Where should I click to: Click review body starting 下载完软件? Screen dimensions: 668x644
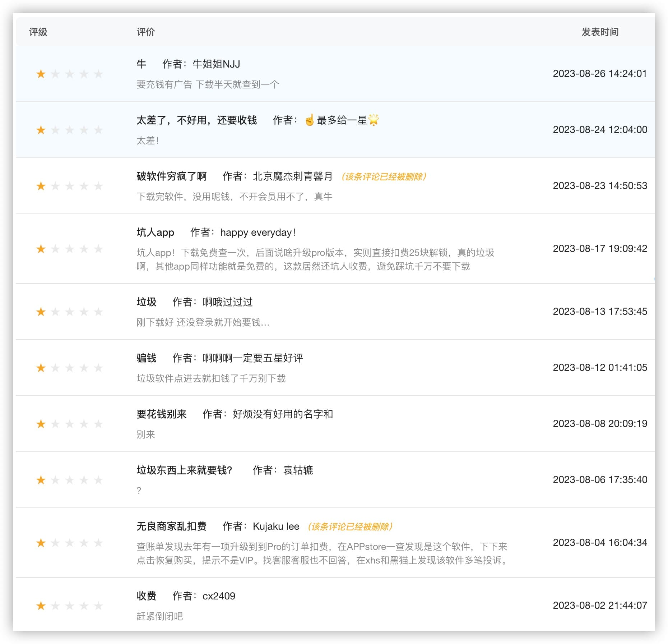click(x=234, y=197)
